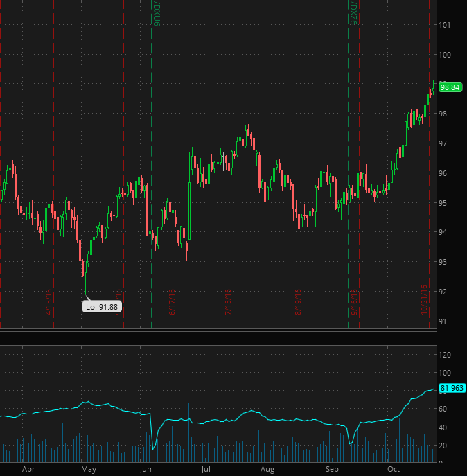Grab the divider bar between chart panels
Screen dimensions: 467x476
pos(218,330)
